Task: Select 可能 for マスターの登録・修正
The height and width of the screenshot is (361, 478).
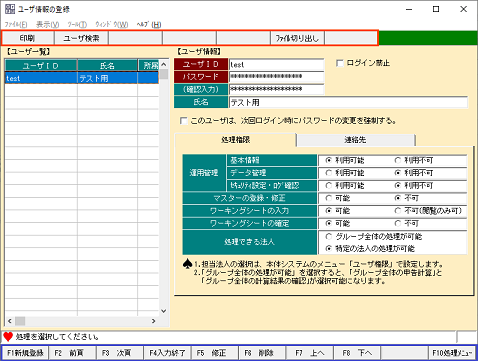Action: click(329, 198)
